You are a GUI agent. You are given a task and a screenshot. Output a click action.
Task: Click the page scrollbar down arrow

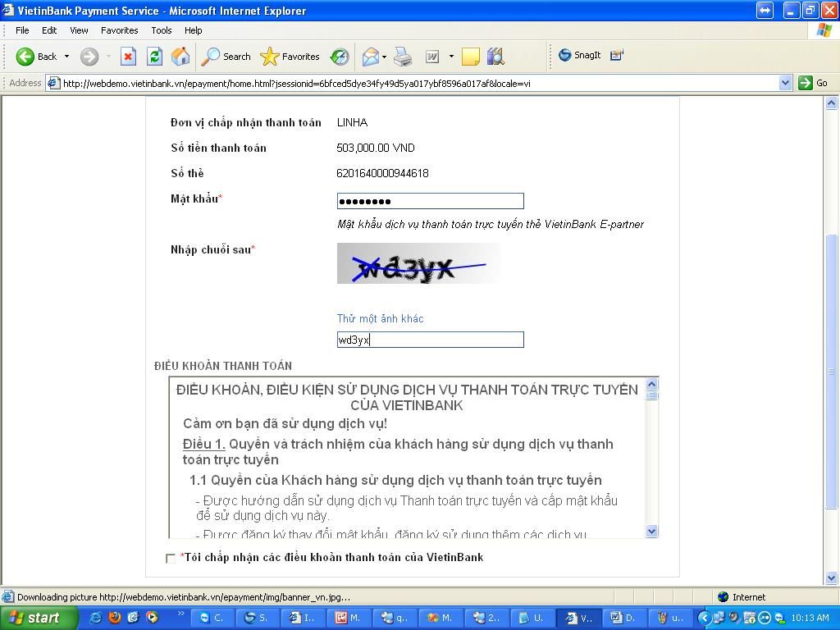click(832, 577)
